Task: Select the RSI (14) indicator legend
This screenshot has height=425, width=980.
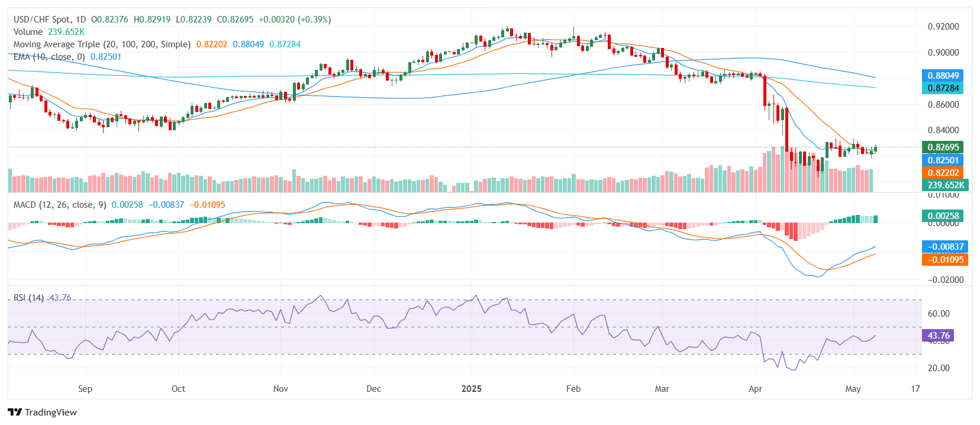Action: point(28,298)
